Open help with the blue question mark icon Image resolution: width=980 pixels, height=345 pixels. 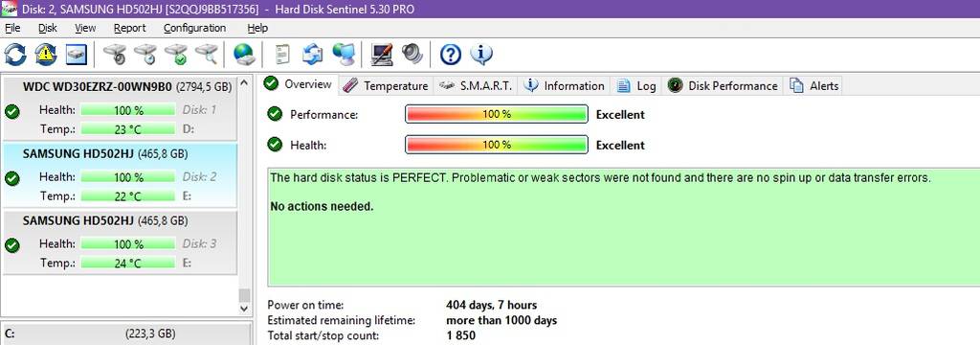point(451,55)
